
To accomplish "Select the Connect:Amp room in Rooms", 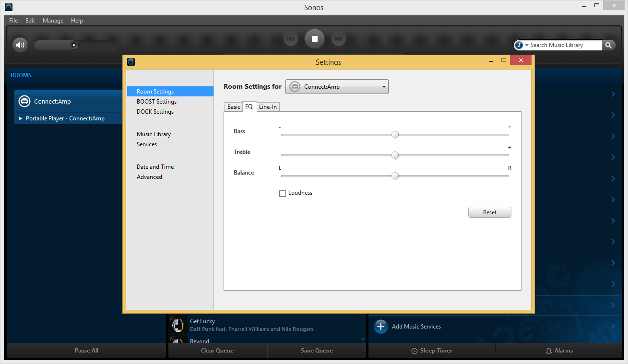I will (69, 102).
